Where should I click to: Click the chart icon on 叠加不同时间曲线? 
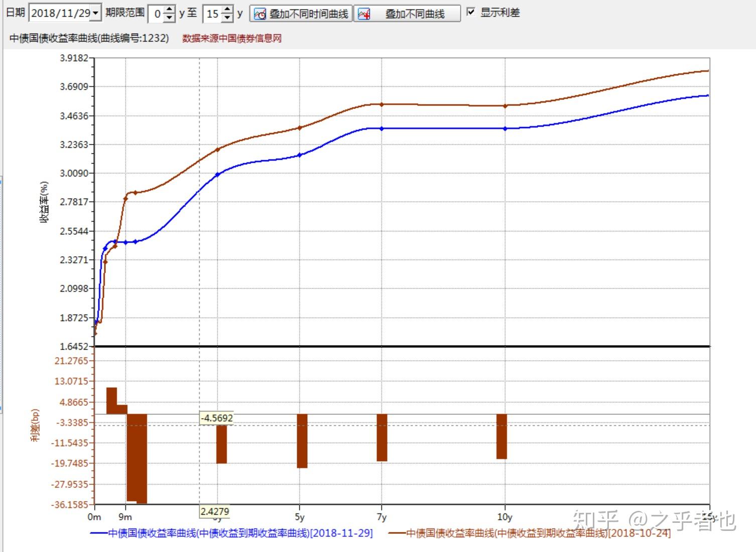(x=260, y=14)
